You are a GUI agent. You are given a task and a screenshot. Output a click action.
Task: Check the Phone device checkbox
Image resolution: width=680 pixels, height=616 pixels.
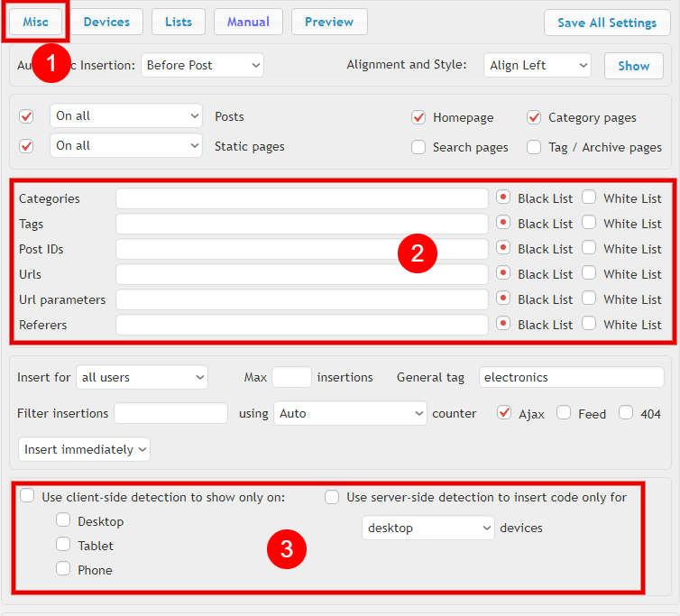63,568
